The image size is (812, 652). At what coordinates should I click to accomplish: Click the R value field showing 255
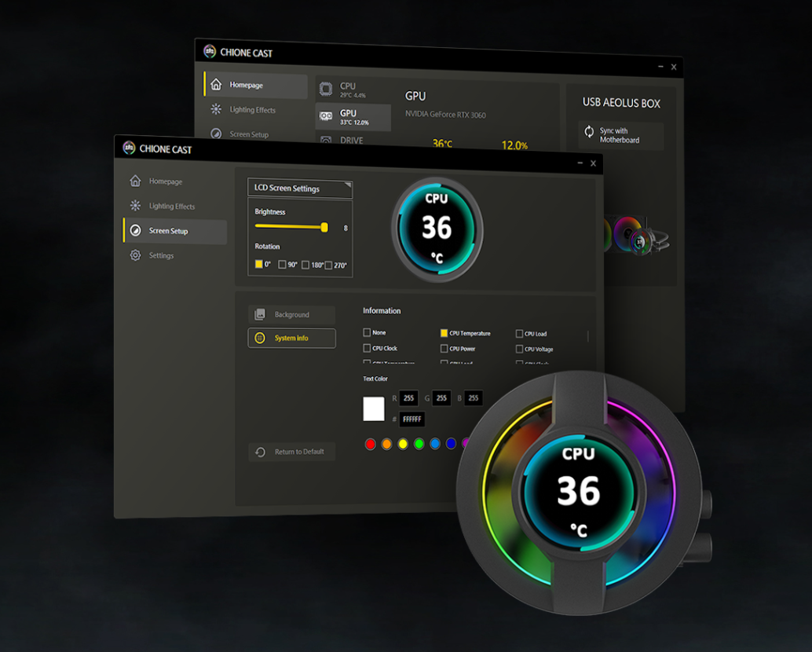coord(408,397)
